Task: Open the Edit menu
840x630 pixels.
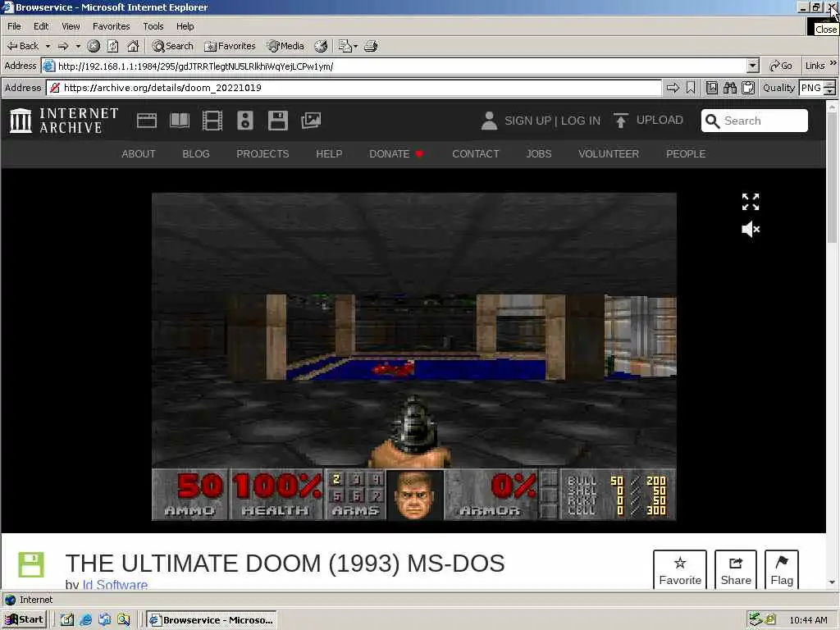Action: point(41,26)
